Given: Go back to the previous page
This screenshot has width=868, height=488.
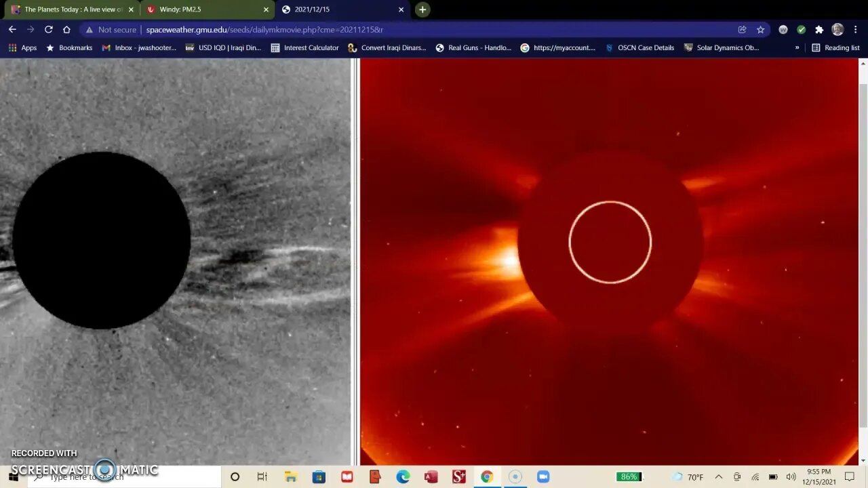Looking at the screenshot, I should tap(12, 30).
